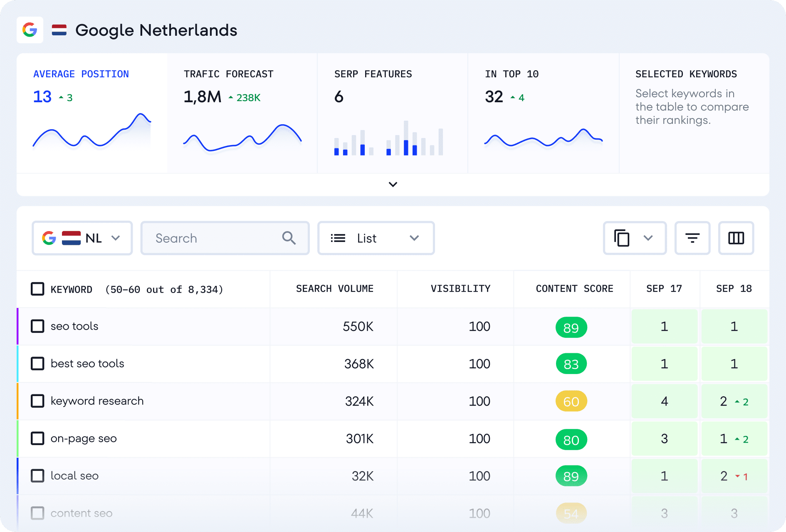This screenshot has height=532, width=786.
Task: Click the filter icon button
Action: pos(692,238)
